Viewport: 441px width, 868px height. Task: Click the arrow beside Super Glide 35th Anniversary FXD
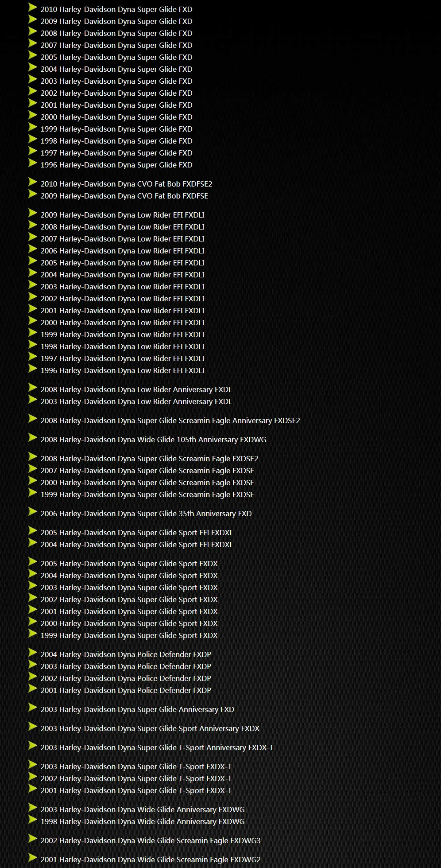click(x=33, y=511)
